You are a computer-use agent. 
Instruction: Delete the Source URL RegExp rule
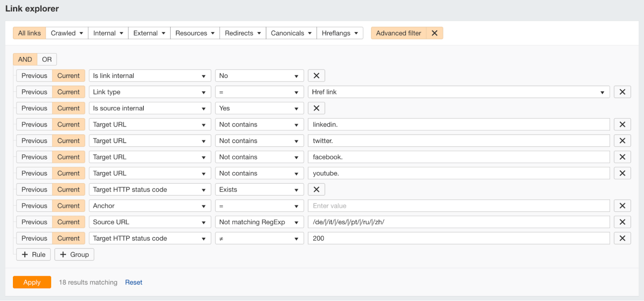[x=622, y=222]
